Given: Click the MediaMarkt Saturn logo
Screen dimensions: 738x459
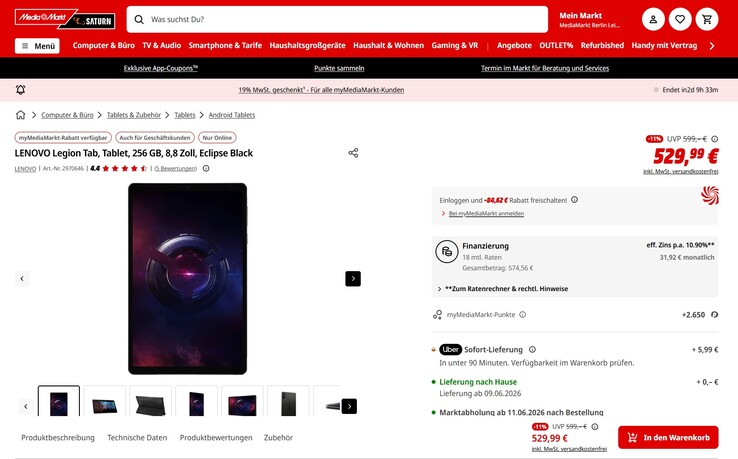Looking at the screenshot, I should point(65,19).
